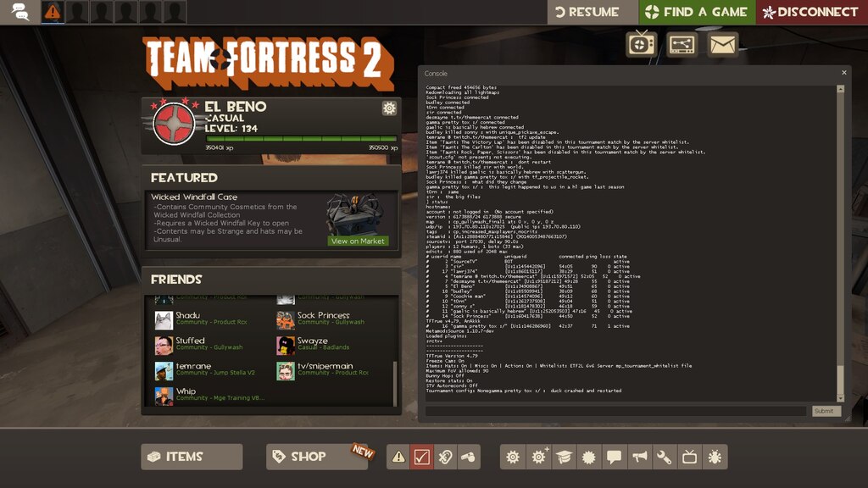Click friend name "temrane"

(194, 366)
